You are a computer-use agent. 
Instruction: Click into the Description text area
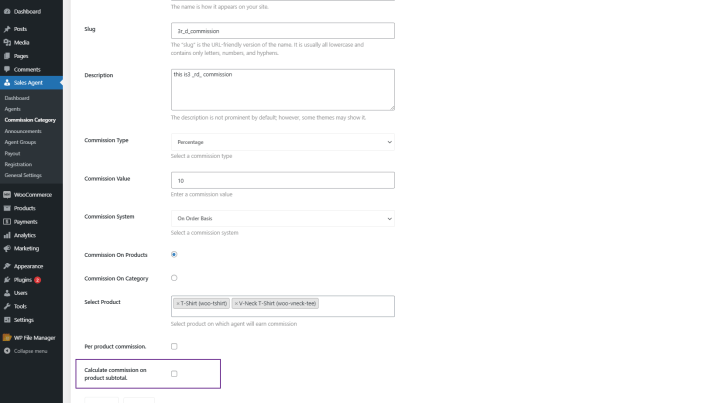(x=283, y=90)
